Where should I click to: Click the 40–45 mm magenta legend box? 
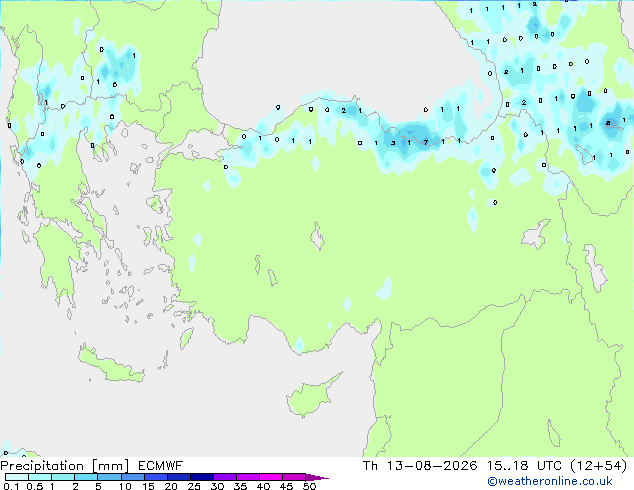[x=271, y=477]
